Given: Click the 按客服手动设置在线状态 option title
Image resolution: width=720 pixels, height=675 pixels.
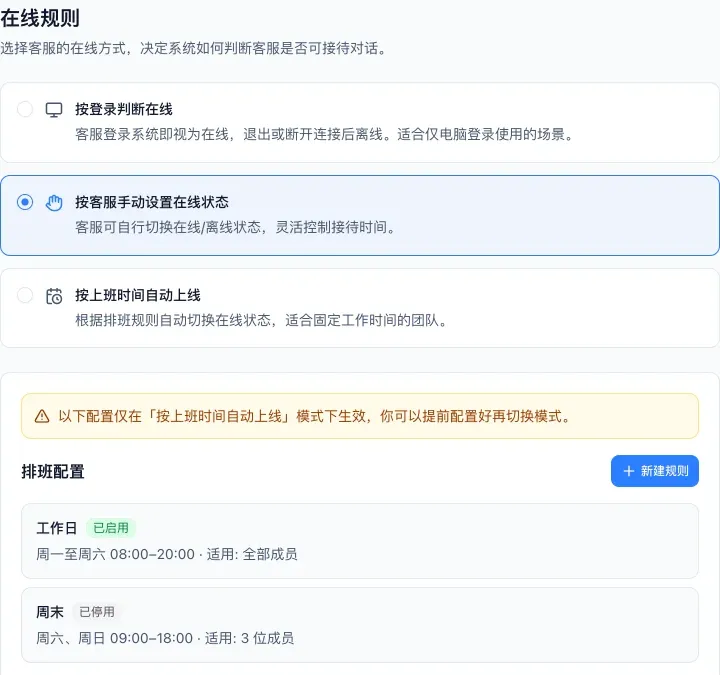Looking at the screenshot, I should pos(152,202).
